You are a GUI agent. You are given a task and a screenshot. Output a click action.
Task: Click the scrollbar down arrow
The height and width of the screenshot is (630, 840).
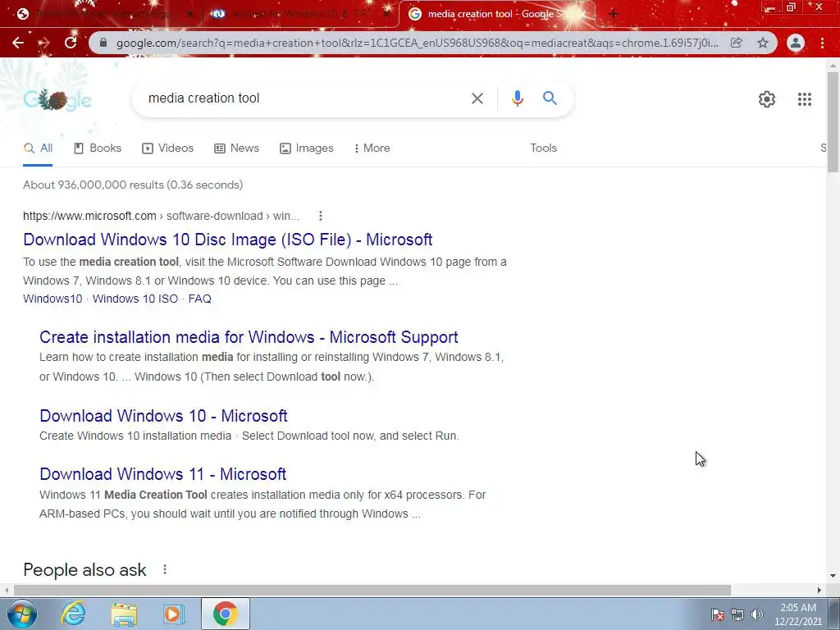pos(833,576)
